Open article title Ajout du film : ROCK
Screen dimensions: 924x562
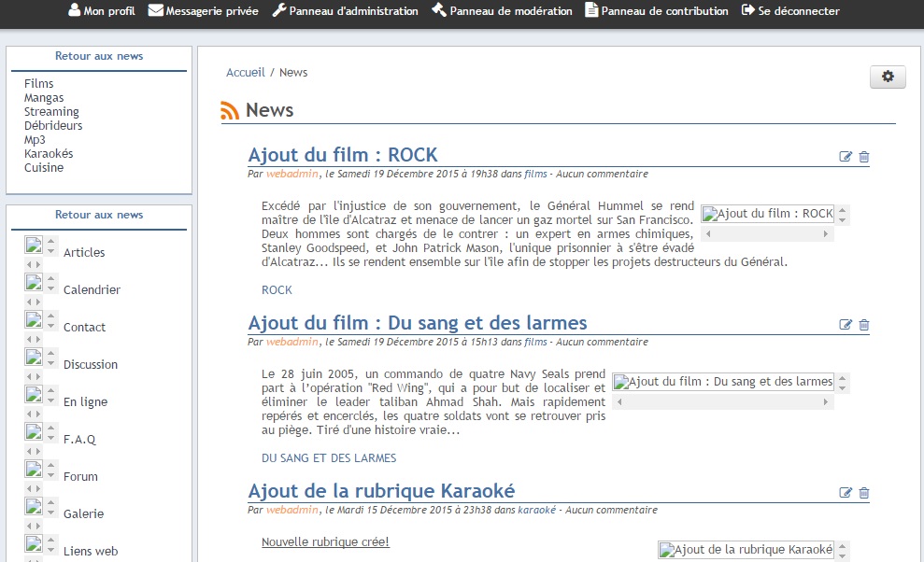click(342, 155)
